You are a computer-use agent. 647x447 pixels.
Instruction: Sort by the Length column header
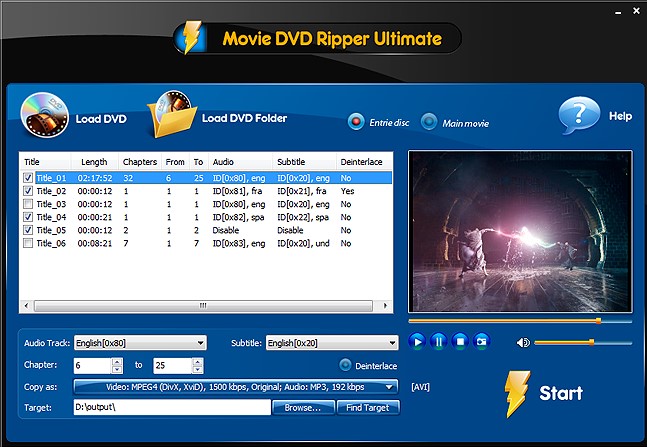click(95, 162)
